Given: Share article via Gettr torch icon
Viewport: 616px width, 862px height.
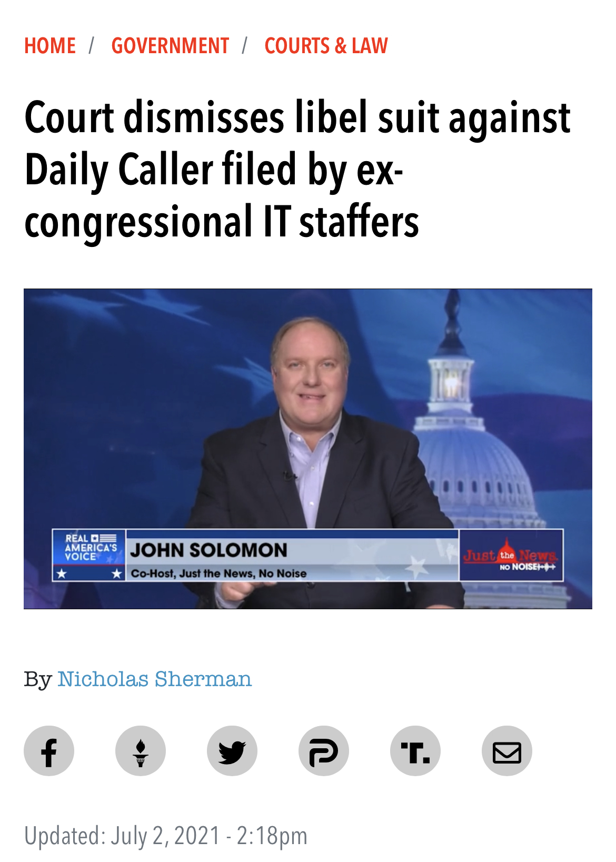Looking at the screenshot, I should [141, 750].
